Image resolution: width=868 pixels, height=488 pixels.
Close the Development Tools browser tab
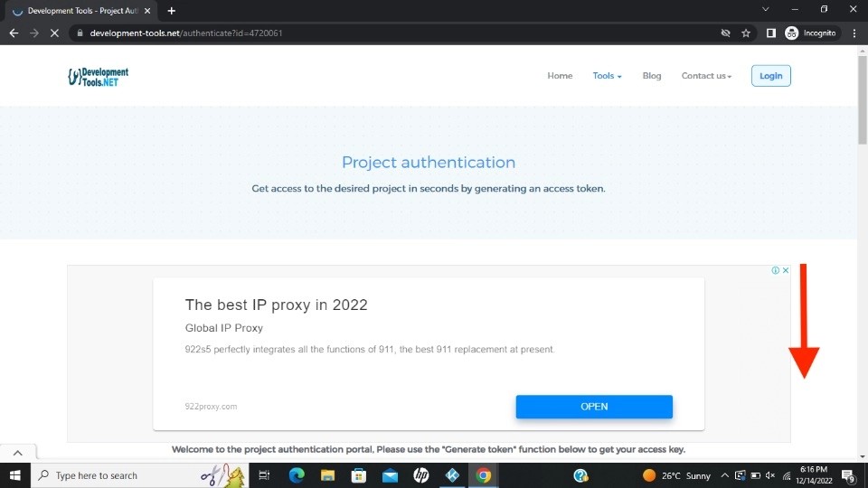(x=147, y=11)
